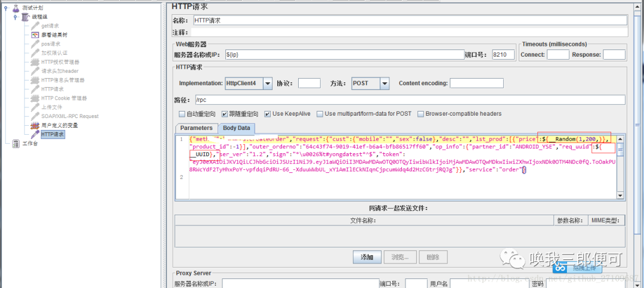Click the 注释 input field
Image resolution: width=644 pixels, height=288 pixels.
pos(410,32)
